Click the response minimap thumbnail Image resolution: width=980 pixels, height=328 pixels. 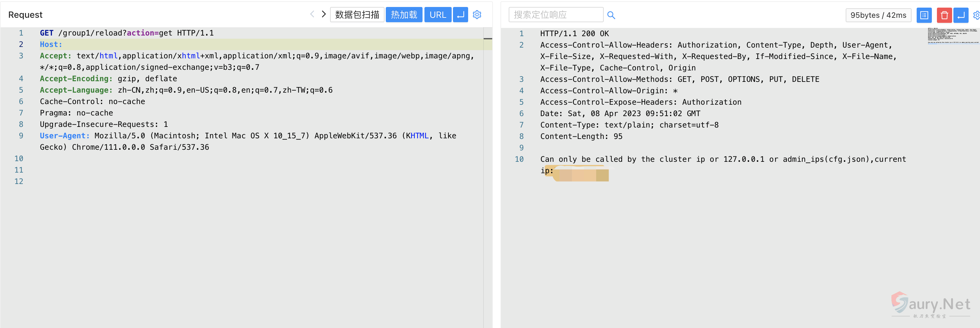pos(953,36)
